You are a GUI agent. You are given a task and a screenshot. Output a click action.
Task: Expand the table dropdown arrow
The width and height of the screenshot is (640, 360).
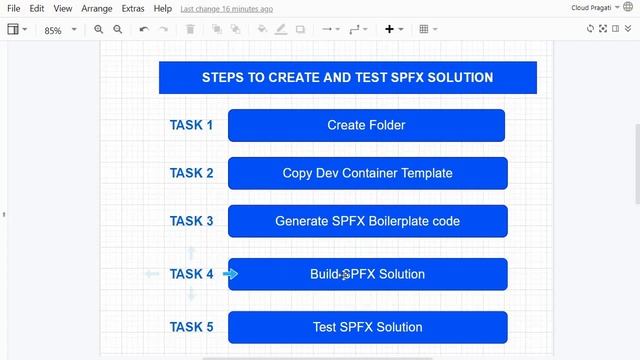[435, 29]
